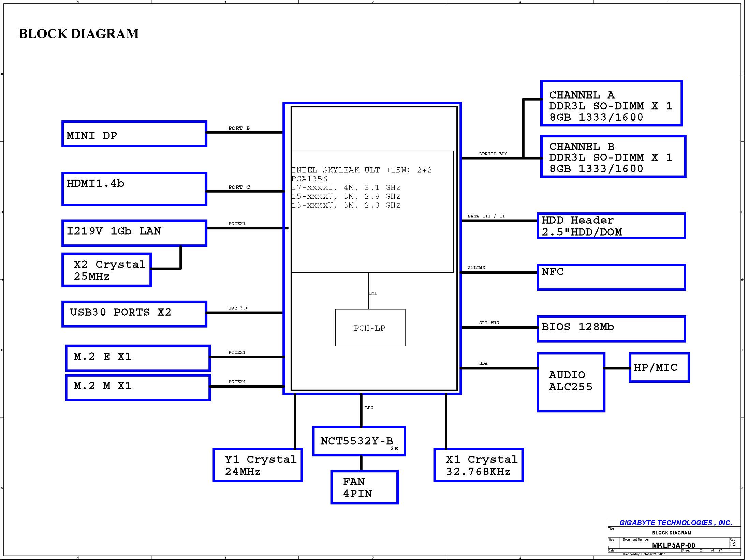
Task: Select the BIOS 128Mb block
Action: click(x=611, y=329)
